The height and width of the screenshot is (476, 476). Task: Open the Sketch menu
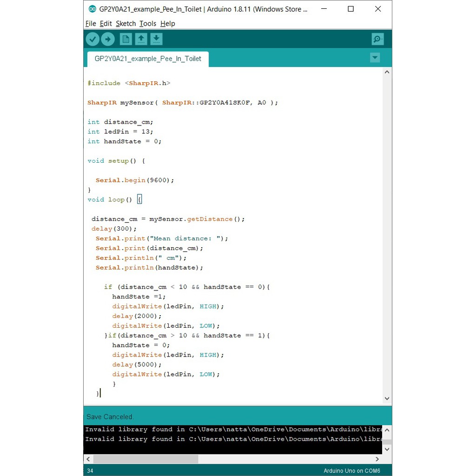coord(126,24)
